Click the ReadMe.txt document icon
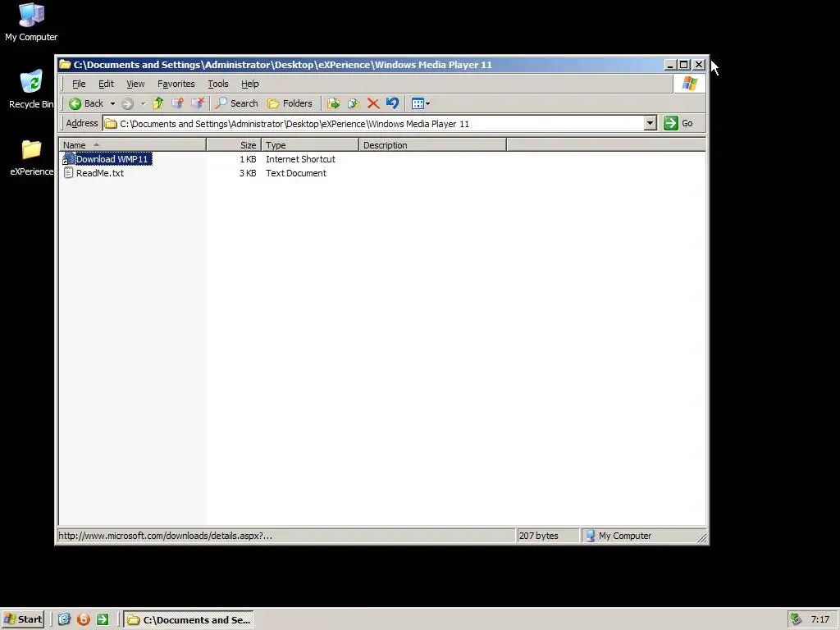Viewport: 840px width, 630px height. (x=69, y=172)
